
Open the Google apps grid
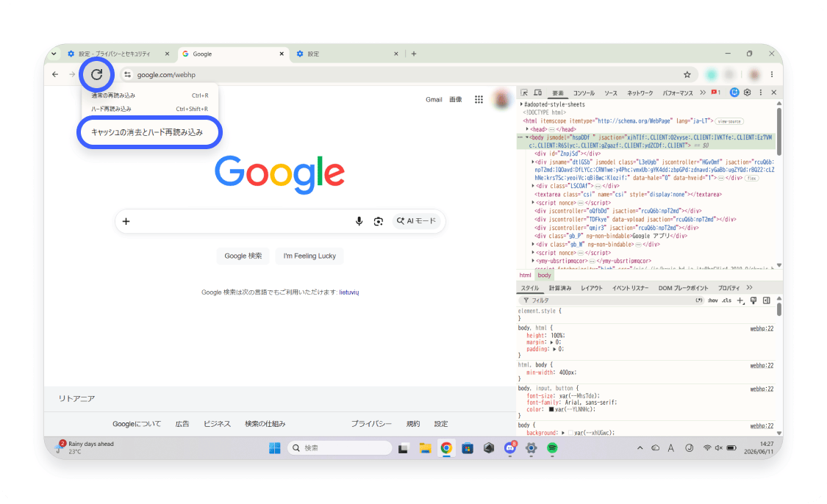pos(479,99)
